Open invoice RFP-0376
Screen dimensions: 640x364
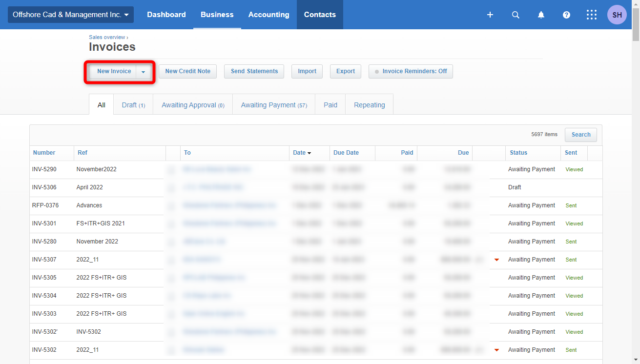[45, 205]
